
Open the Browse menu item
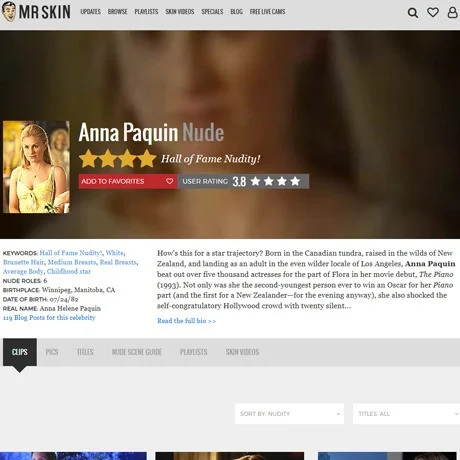point(117,12)
